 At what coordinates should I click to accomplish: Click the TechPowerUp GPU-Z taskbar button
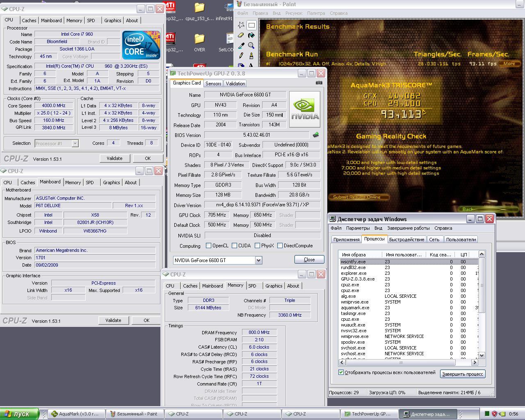(x=370, y=414)
